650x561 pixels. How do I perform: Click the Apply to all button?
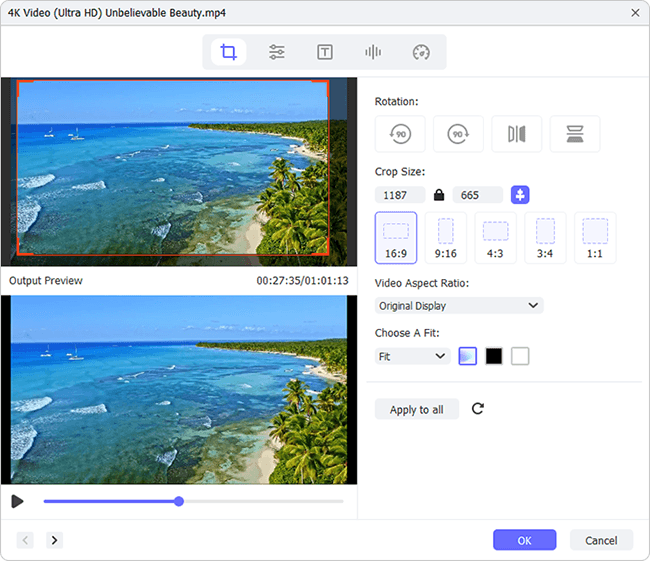417,409
